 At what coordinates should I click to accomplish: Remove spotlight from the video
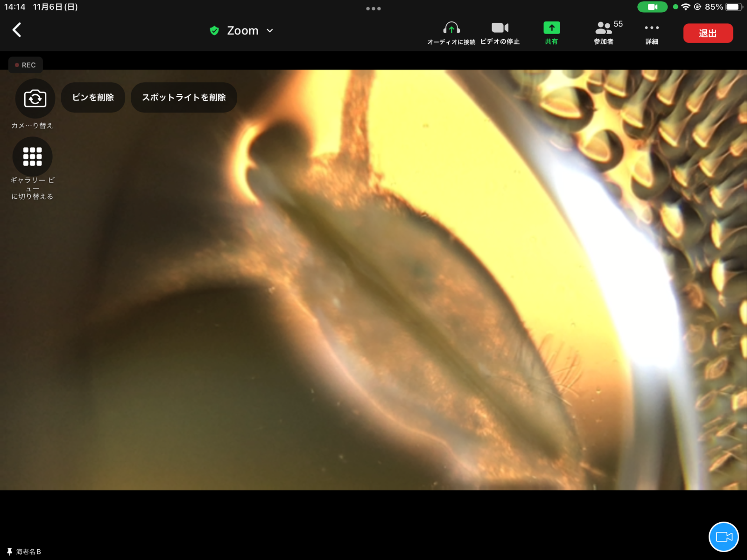[x=184, y=98]
